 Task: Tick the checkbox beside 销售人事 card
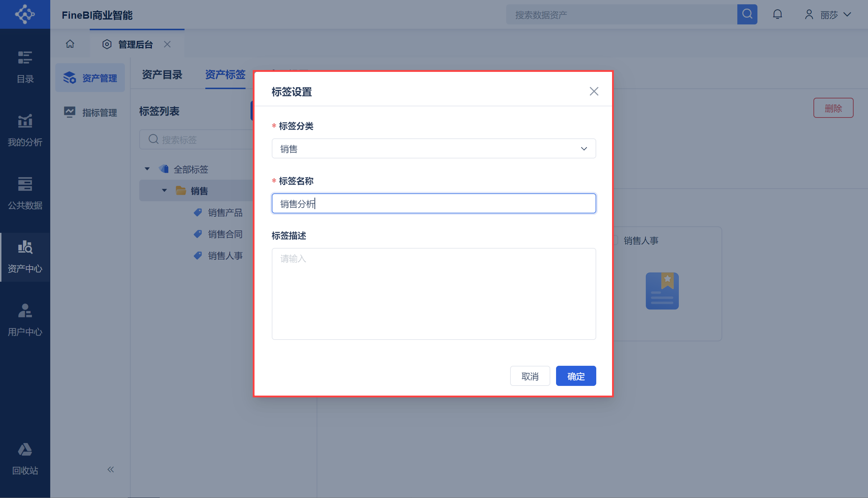pos(615,240)
